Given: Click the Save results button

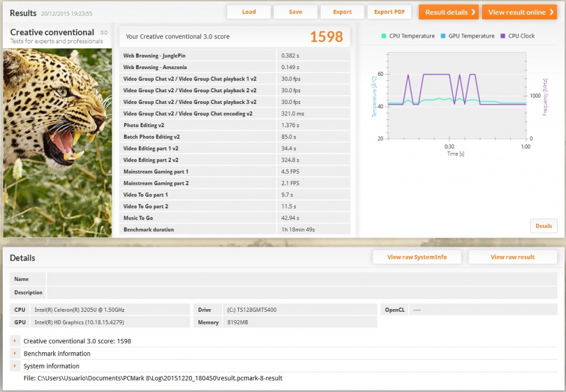Looking at the screenshot, I should coord(295,12).
